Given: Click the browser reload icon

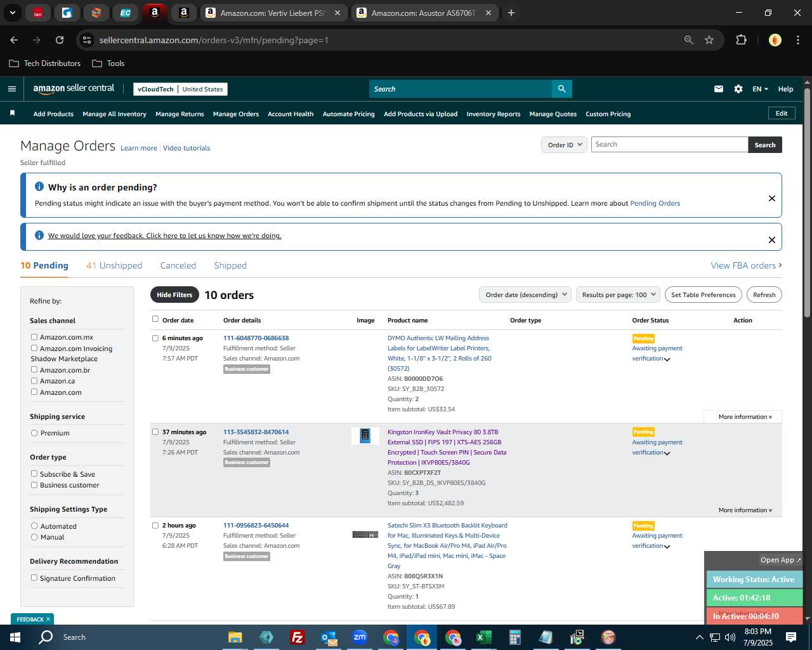Looking at the screenshot, I should click(x=60, y=40).
